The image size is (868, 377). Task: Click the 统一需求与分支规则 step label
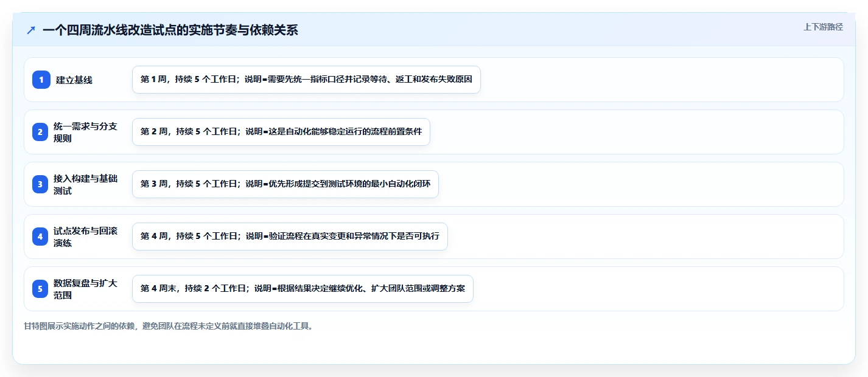pos(85,132)
